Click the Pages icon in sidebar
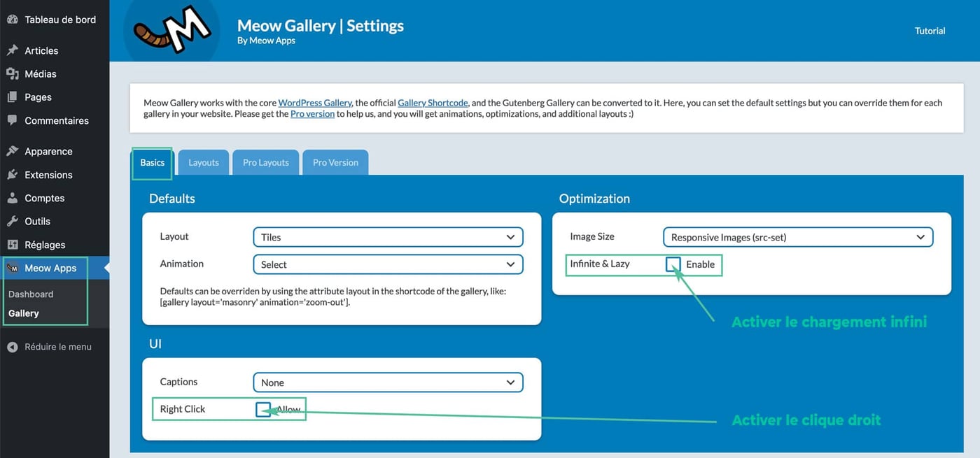Viewport: 980px width, 458px height. coord(12,97)
